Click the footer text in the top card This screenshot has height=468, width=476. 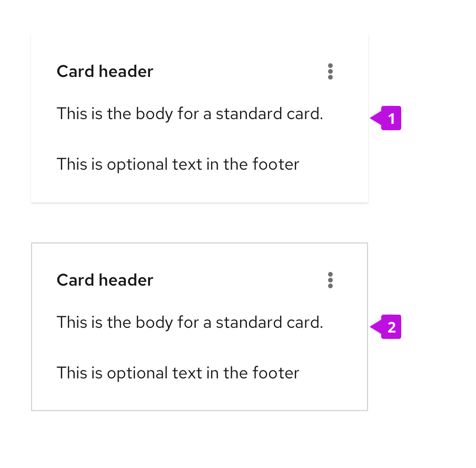177,164
